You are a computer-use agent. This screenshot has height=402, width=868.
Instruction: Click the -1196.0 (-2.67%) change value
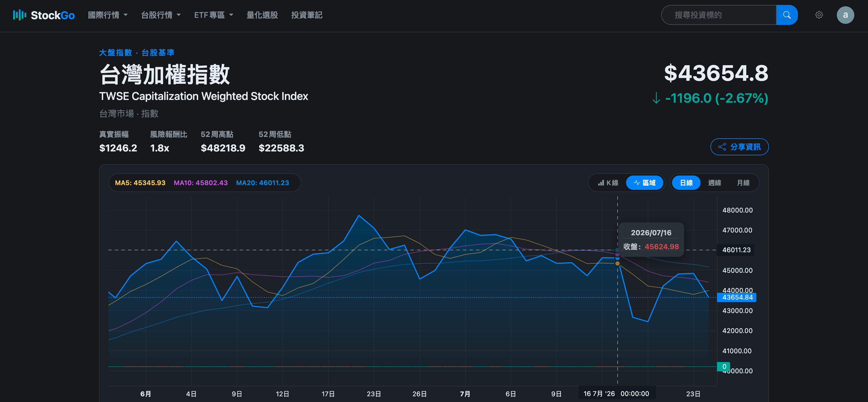pos(716,98)
